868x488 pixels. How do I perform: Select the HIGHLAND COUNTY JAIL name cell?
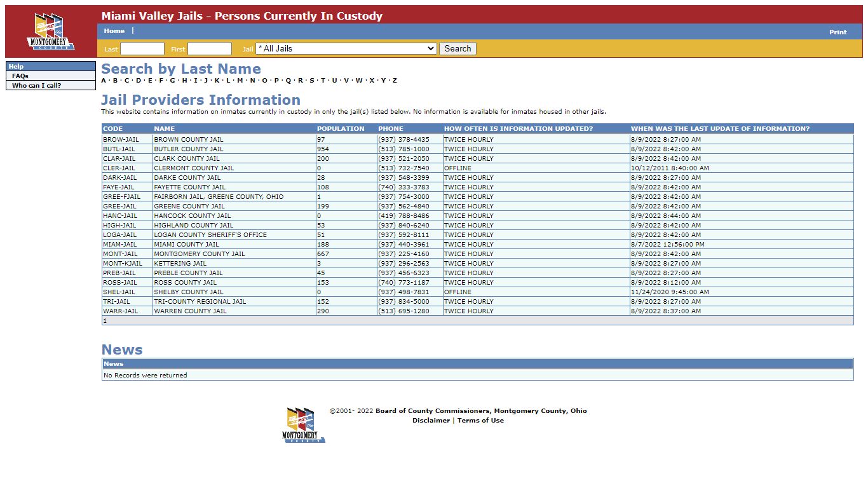click(234, 225)
